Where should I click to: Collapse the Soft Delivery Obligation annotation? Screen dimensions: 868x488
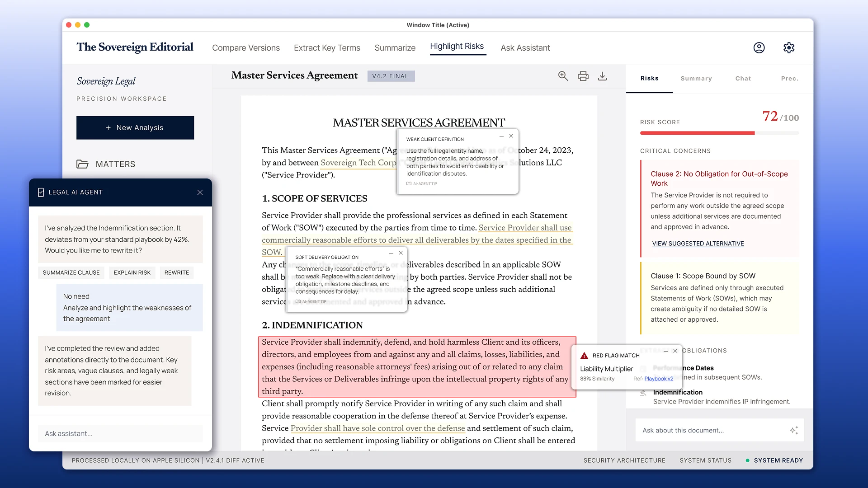pyautogui.click(x=392, y=253)
